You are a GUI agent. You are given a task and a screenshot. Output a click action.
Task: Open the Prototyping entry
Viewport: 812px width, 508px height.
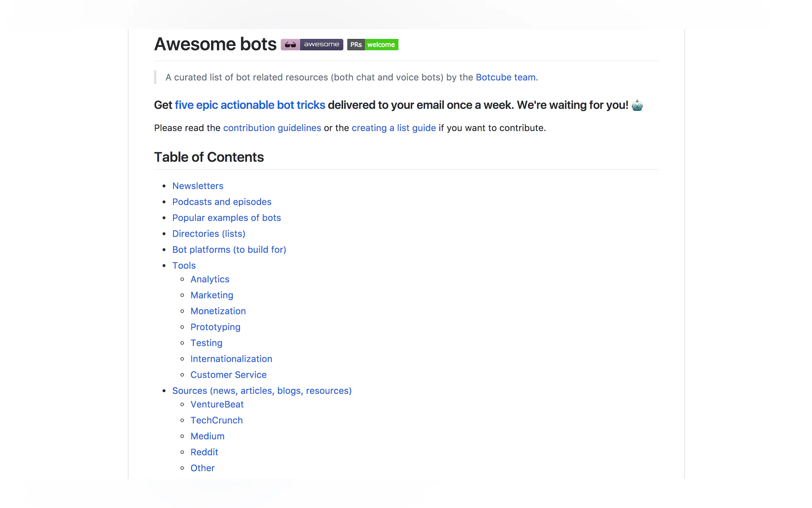[x=215, y=327]
